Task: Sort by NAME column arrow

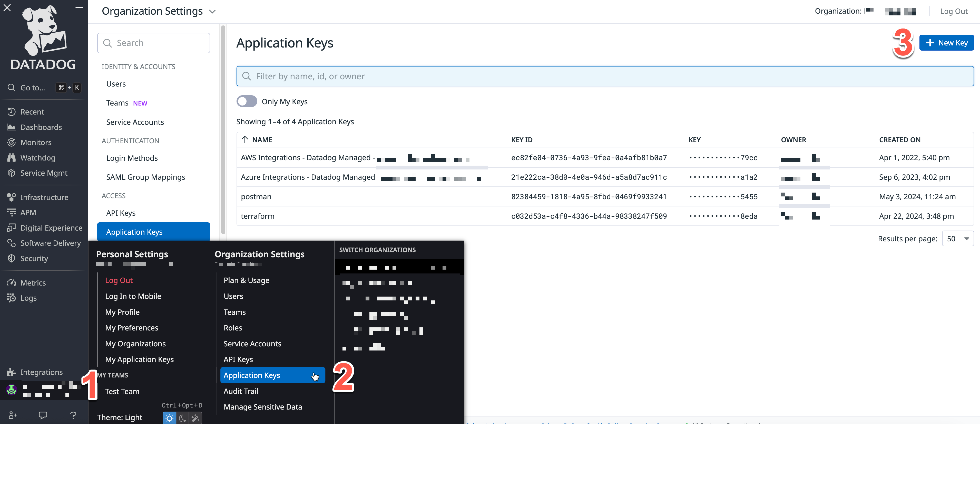Action: point(245,140)
